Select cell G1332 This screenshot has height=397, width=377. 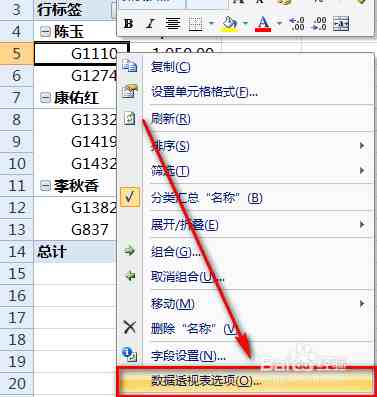75,120
